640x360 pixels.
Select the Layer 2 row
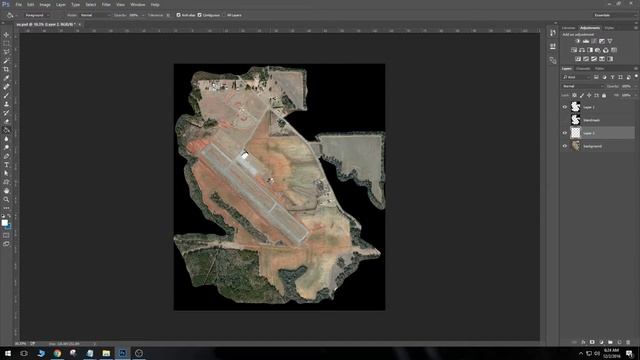point(598,133)
